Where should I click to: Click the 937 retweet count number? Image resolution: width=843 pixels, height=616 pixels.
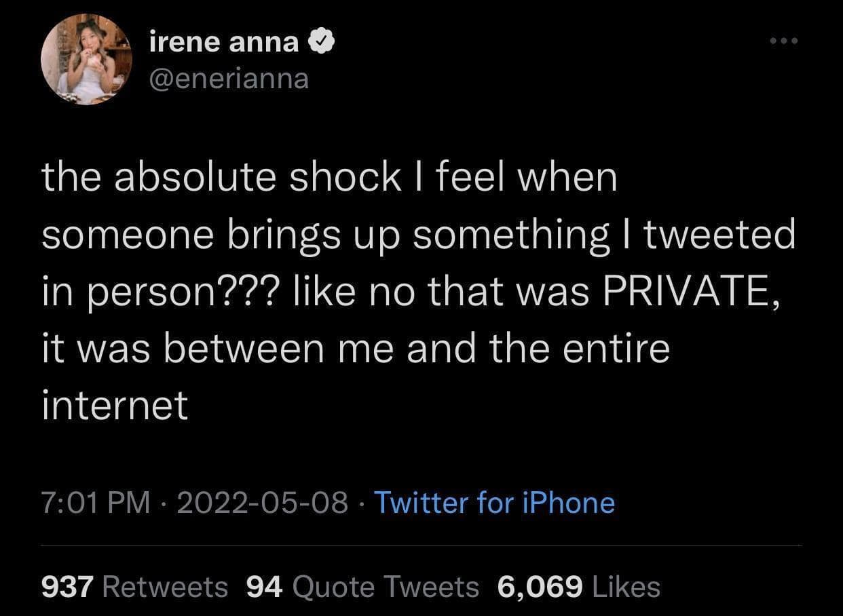tap(67, 587)
